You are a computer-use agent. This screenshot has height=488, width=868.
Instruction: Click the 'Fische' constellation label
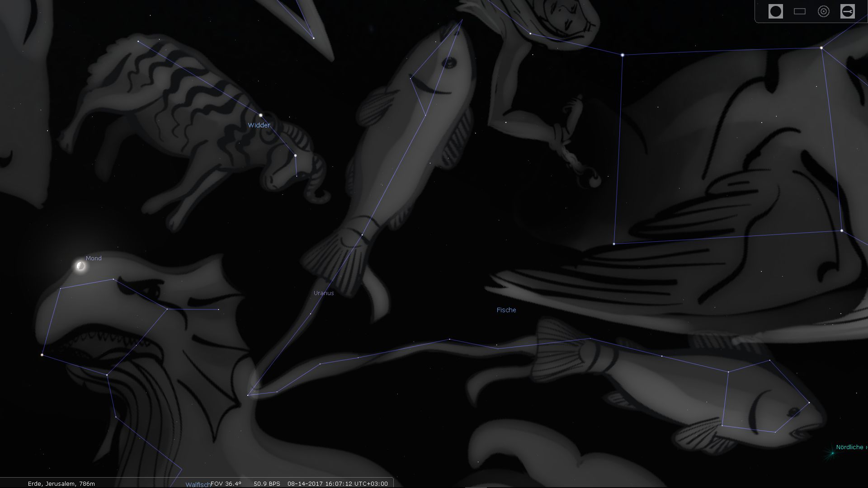[x=506, y=310]
